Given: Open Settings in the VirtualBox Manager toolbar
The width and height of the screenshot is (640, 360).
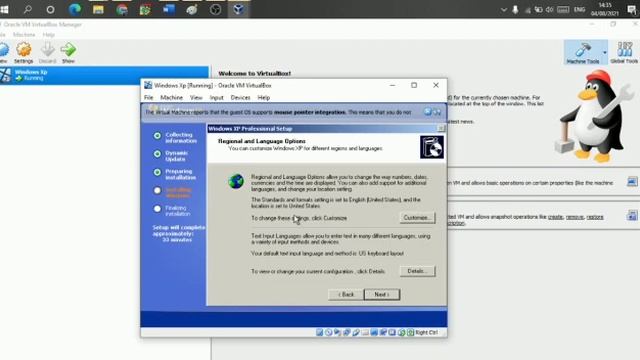Looking at the screenshot, I should (x=23, y=53).
